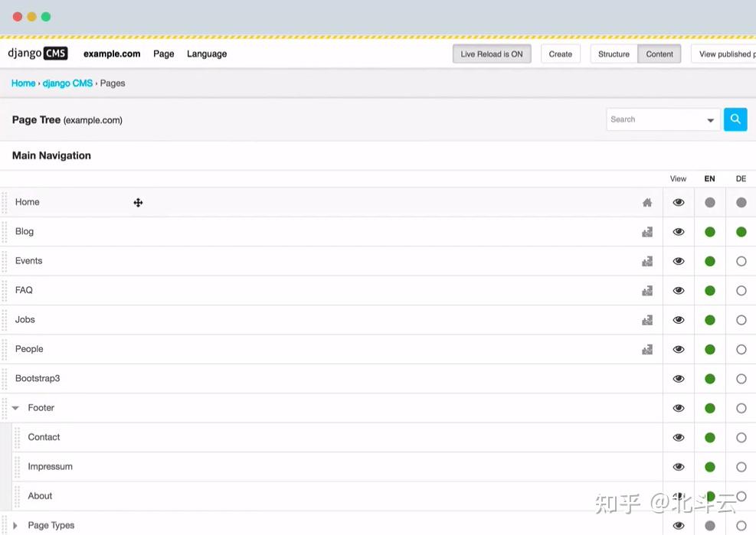Screen dimensions: 756x535
Task: Click EN status dot for Home
Action: point(710,202)
